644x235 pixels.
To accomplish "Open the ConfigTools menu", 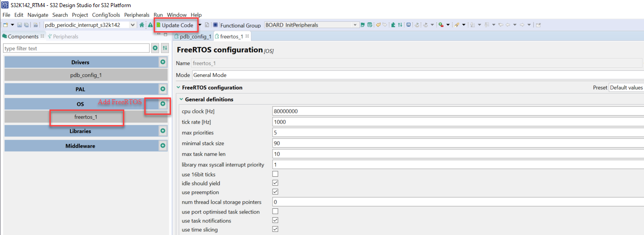I will [x=106, y=15].
